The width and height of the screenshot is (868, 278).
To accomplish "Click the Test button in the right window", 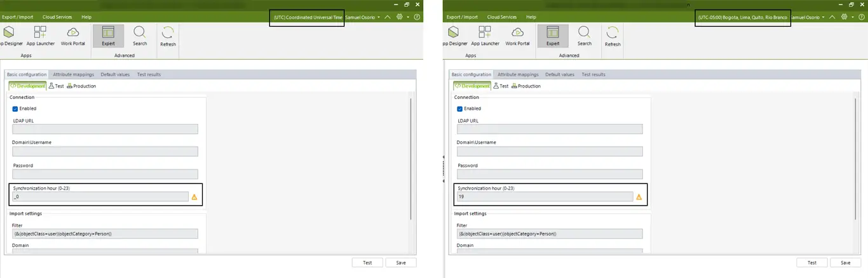I will point(812,262).
